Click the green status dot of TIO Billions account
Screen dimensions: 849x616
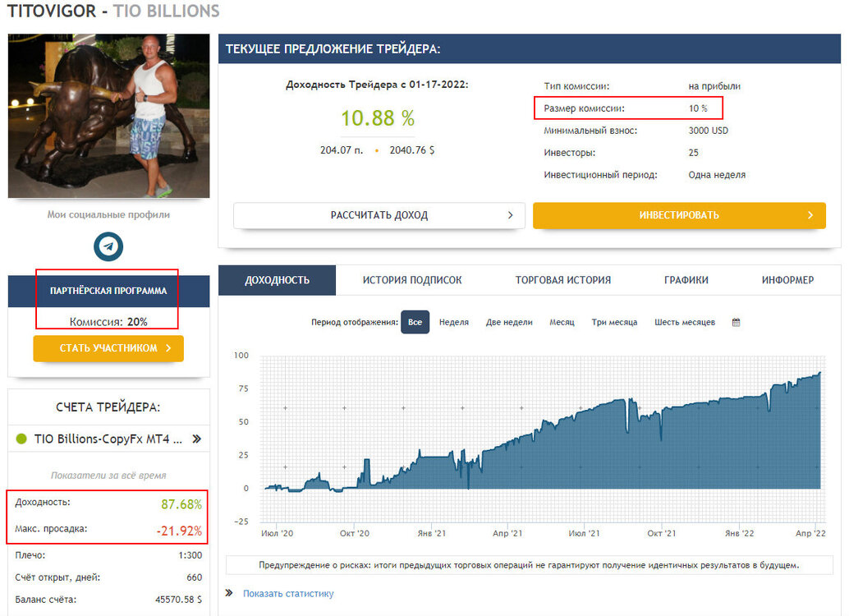click(x=21, y=439)
